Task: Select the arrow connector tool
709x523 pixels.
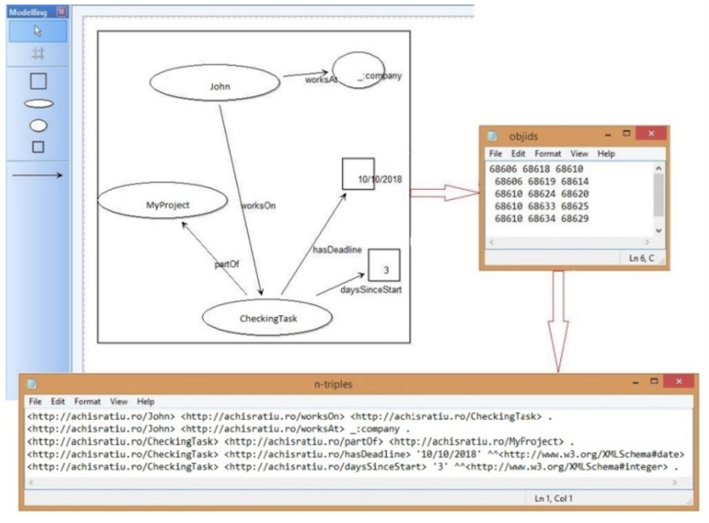Action: 37,174
